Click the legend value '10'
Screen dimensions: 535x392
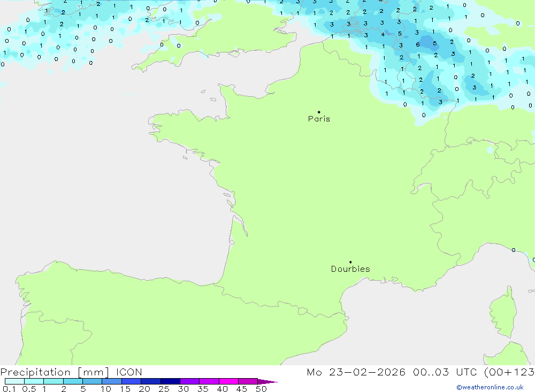click(105, 389)
